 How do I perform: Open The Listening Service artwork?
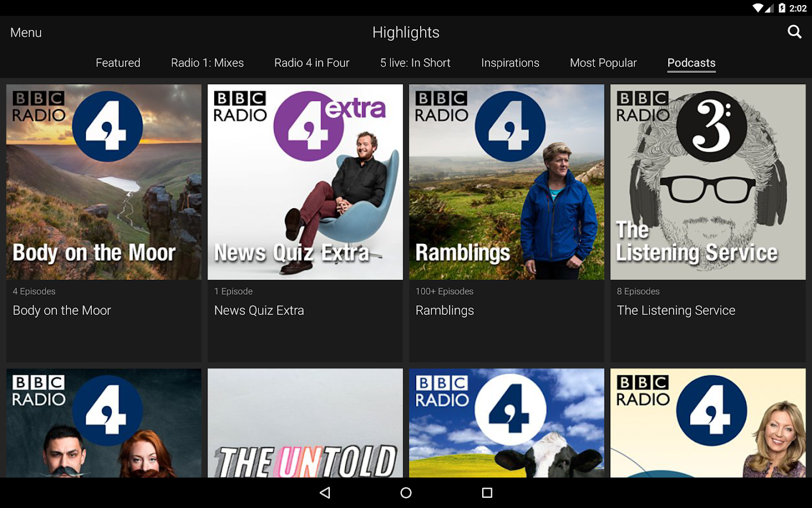pos(708,182)
